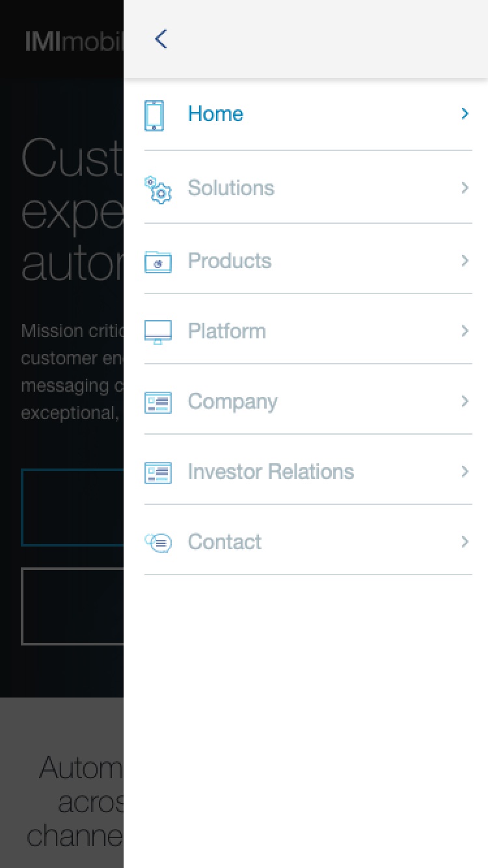Viewport: 488px width, 868px height.
Task: Select the Contact menu entry
Action: coord(224,541)
